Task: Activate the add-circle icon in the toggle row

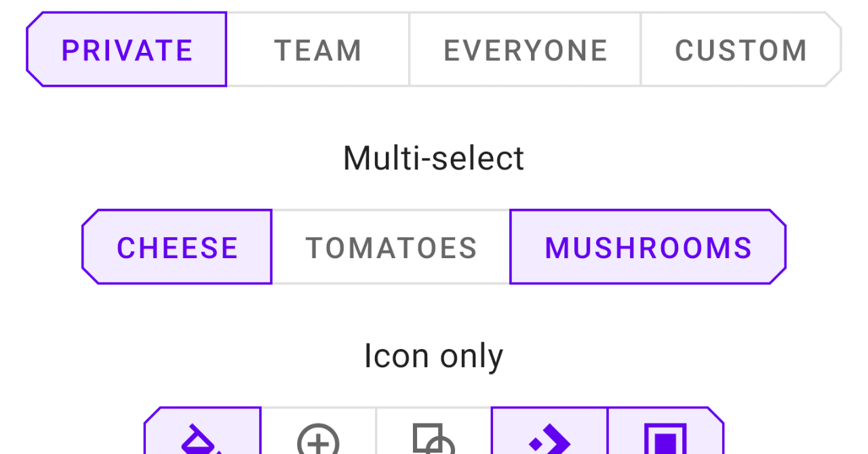Action: coord(317,440)
